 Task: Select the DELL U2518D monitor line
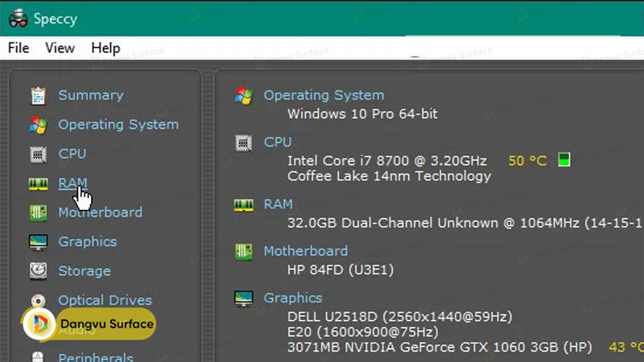pyautogui.click(x=399, y=317)
